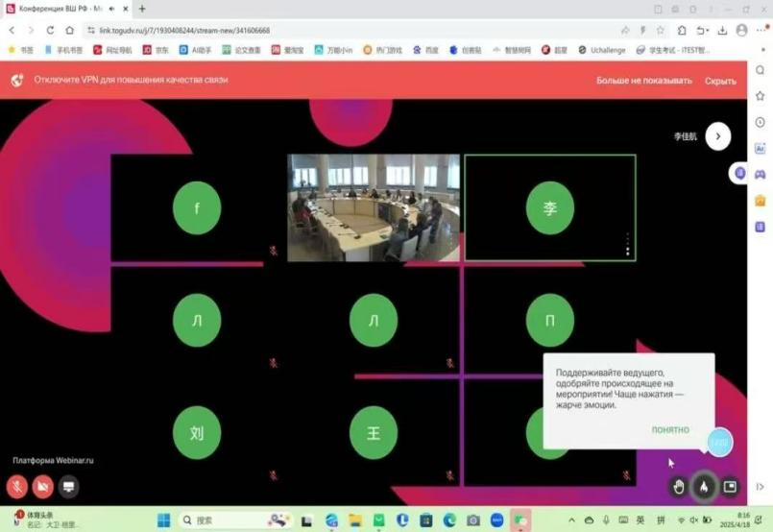Open File Explorer from the taskbar
Screen dimensions: 773x532
[x=355, y=520]
